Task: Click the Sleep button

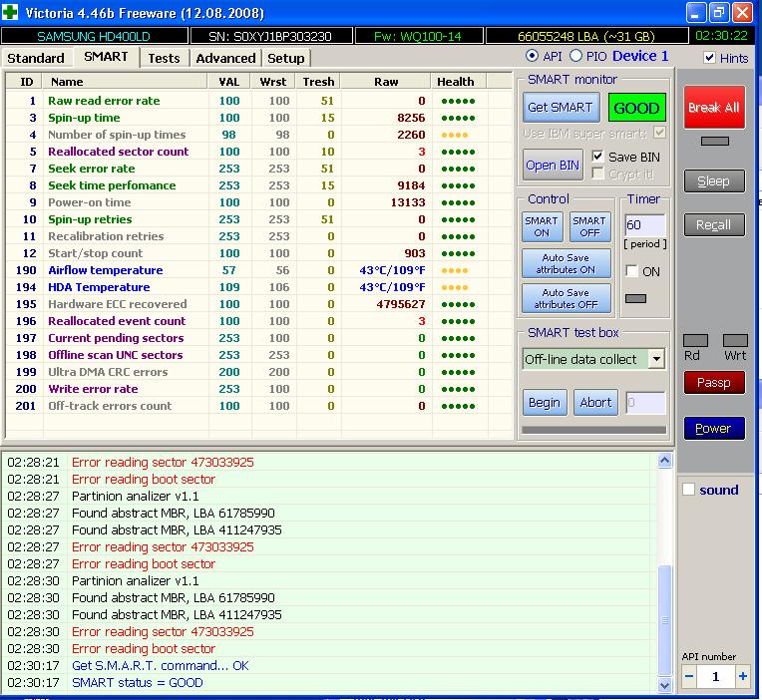Action: coord(714,181)
